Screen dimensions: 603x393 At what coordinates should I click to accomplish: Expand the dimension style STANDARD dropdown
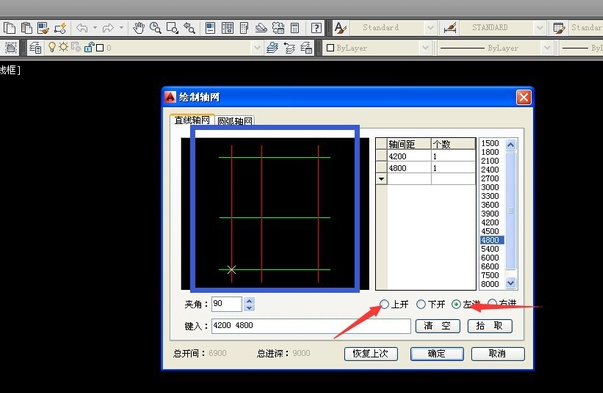[540, 28]
